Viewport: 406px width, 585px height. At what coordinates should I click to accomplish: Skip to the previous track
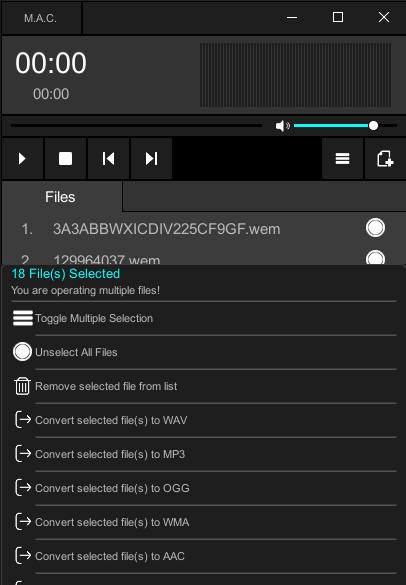click(x=108, y=159)
